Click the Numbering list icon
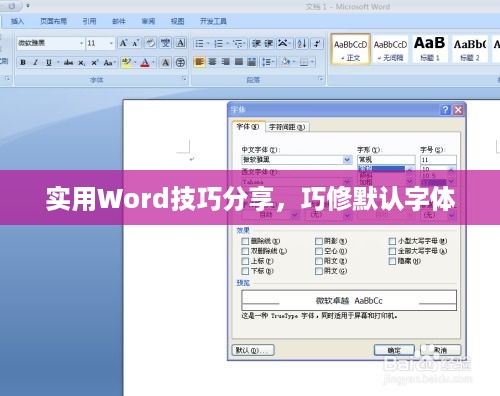Image resolution: width=500 pixels, height=396 pixels. [x=219, y=43]
